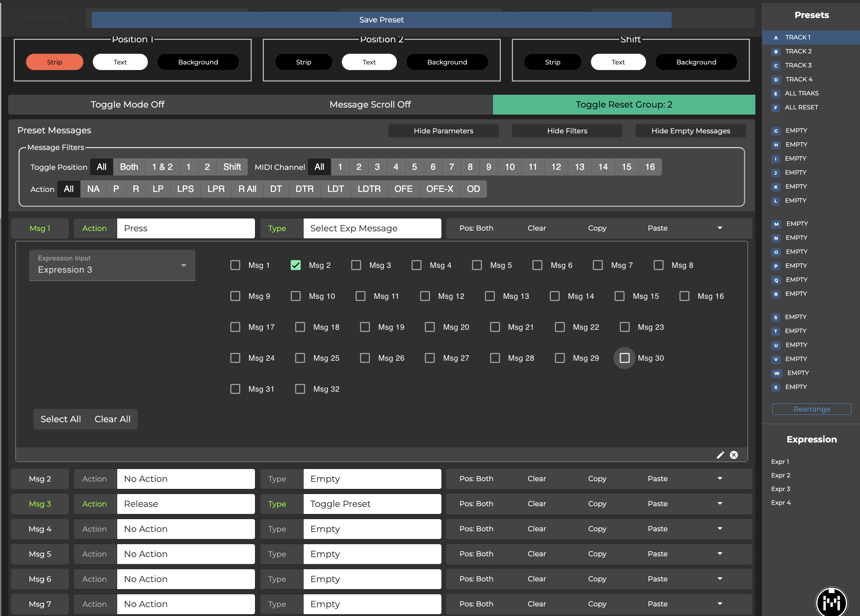Click Hide Empty Messages button

tap(690, 131)
